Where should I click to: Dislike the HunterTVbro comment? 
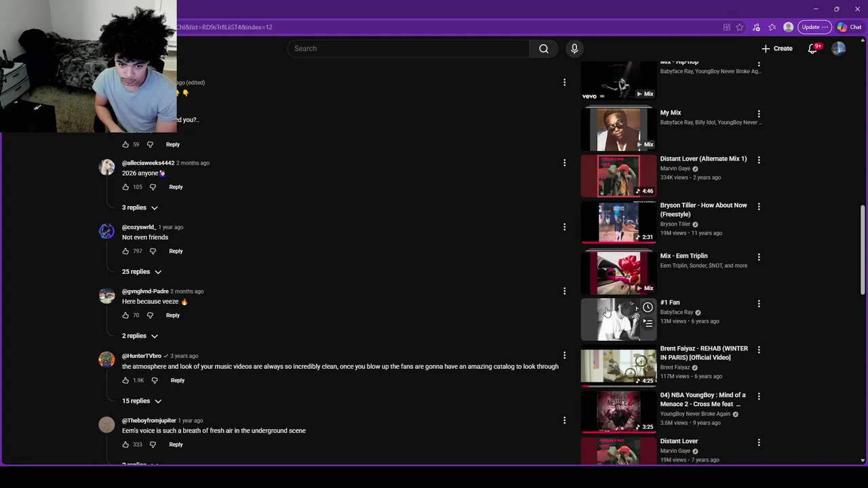pyautogui.click(x=155, y=380)
